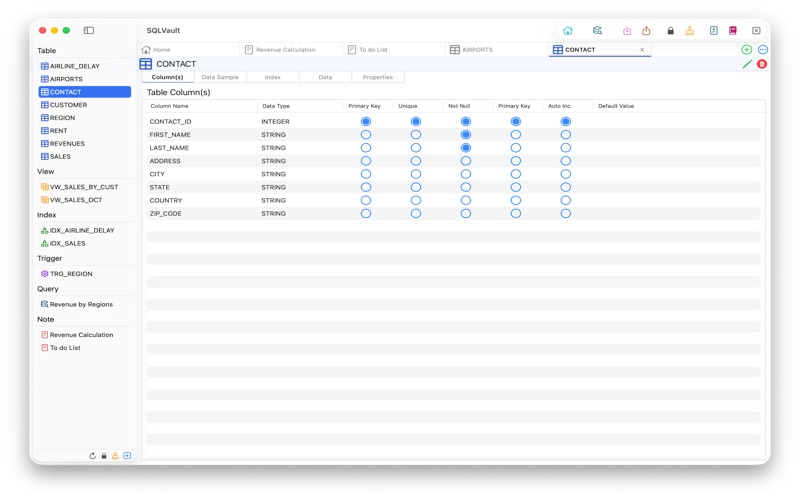This screenshot has height=500, width=800.
Task: Toggle Not Null for the ADDRESS row
Action: coord(465,161)
